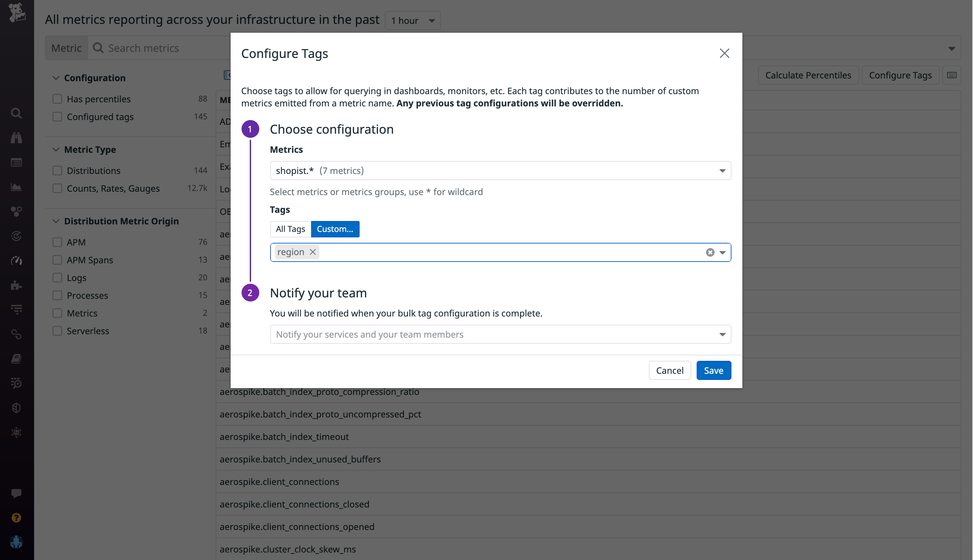The height and width of the screenshot is (560, 973).
Task: Enable the APM Spans origin filter
Action: click(57, 260)
